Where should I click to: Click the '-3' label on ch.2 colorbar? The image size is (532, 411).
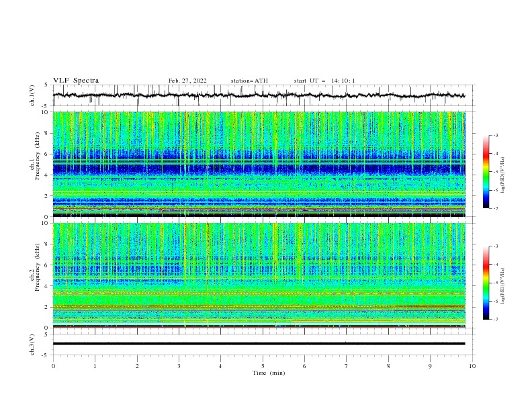pos(495,246)
